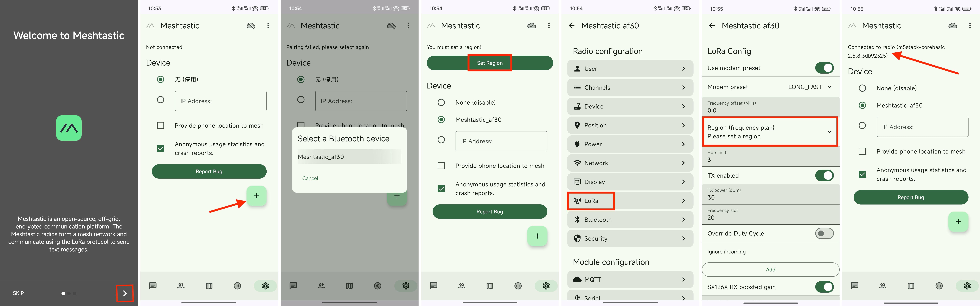980x306 pixels.
Task: Open Region (frequency plan) dropdown
Action: [x=770, y=132]
